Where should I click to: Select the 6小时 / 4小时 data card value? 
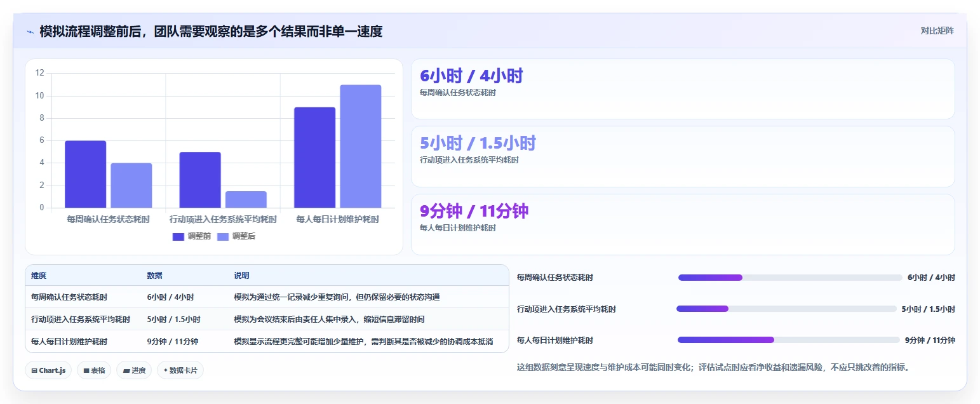pos(471,76)
